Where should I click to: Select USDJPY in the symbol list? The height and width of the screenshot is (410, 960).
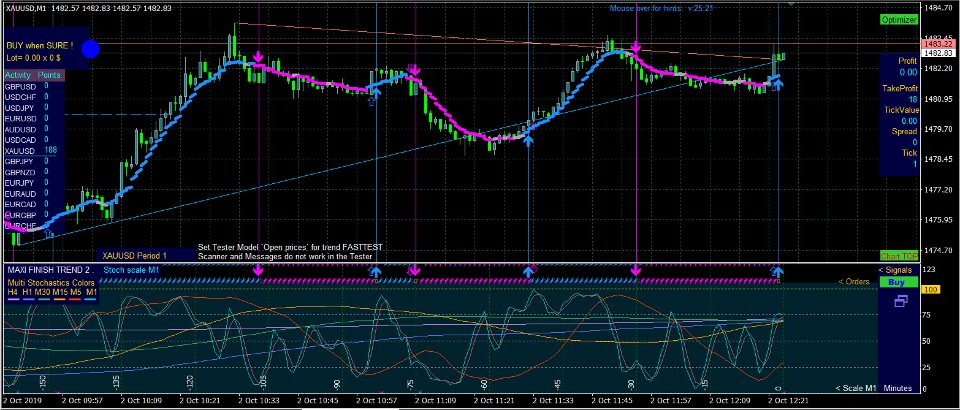pyautogui.click(x=20, y=108)
